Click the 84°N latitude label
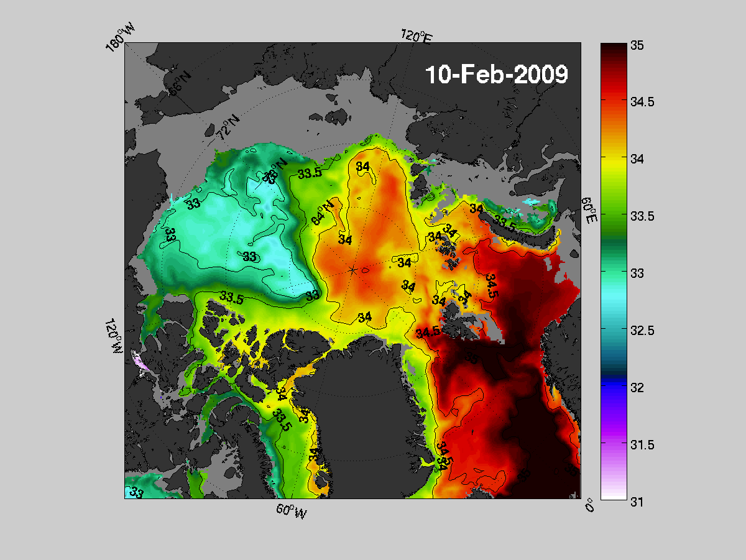 [x=323, y=212]
